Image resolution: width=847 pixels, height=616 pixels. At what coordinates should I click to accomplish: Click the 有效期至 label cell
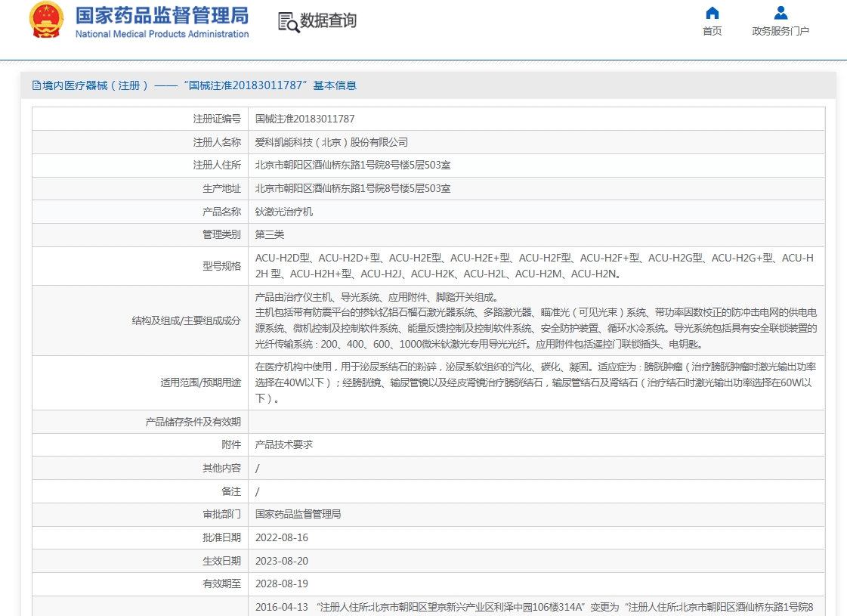point(140,583)
